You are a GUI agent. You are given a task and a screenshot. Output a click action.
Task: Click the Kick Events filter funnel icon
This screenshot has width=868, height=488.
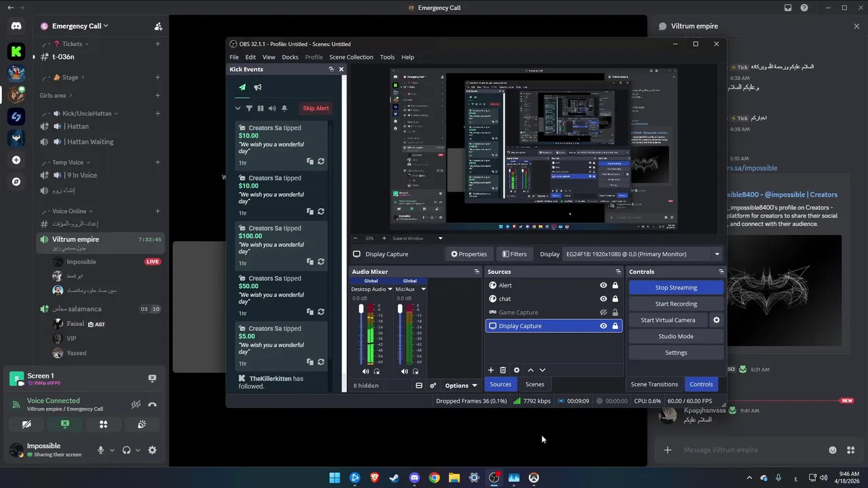point(249,108)
